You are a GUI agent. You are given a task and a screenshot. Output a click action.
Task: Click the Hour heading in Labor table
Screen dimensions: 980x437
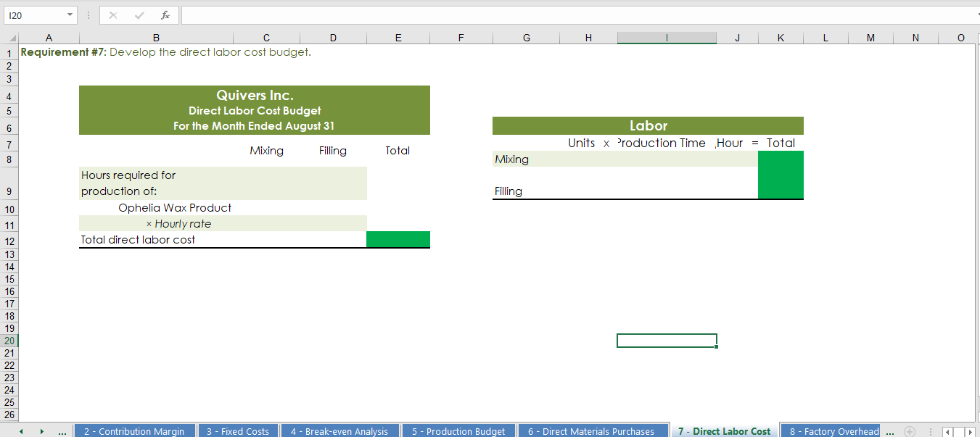(x=729, y=143)
